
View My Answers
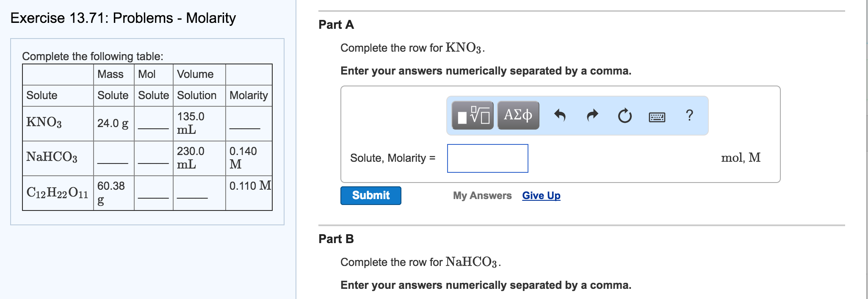[482, 196]
